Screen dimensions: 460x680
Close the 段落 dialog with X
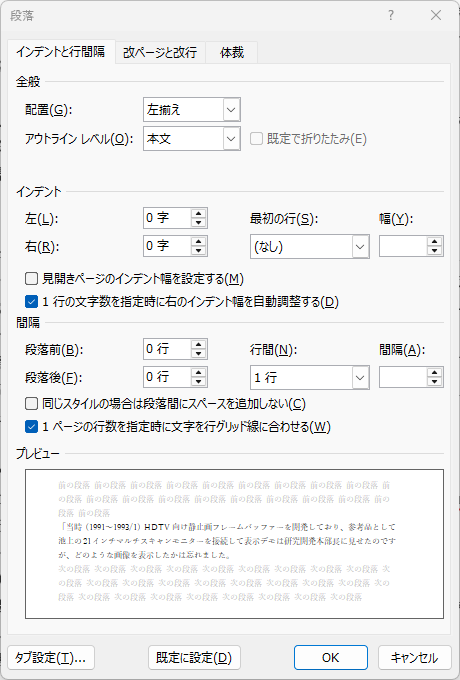tap(436, 16)
